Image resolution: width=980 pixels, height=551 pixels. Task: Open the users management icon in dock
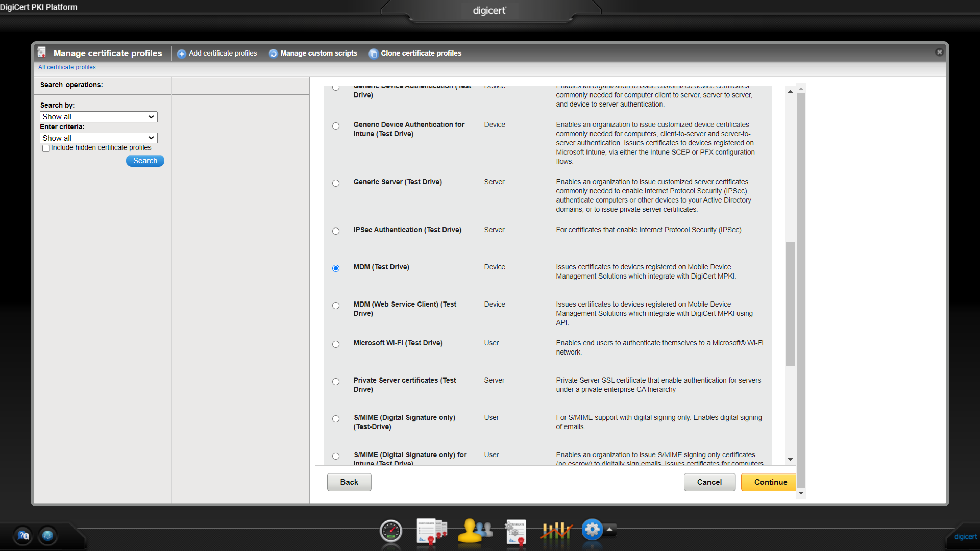point(474,530)
